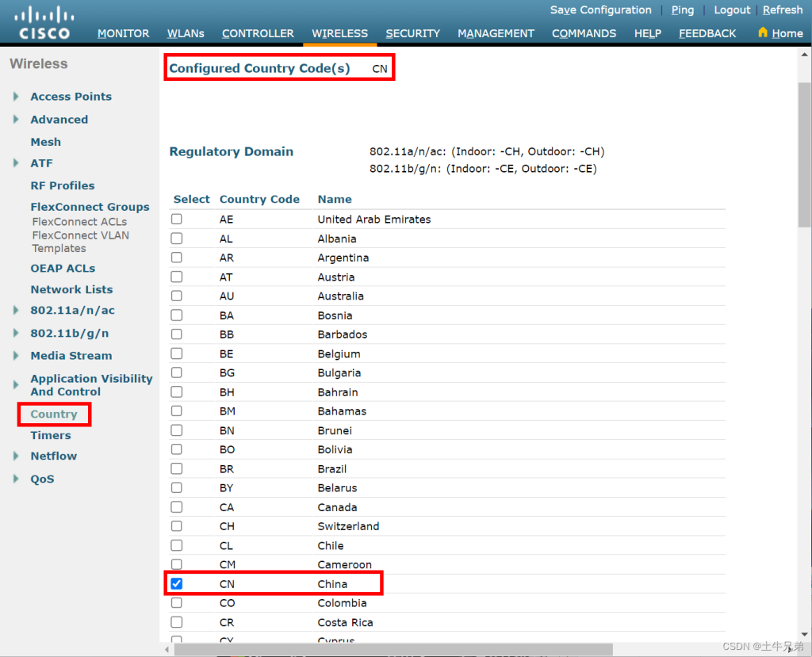
Task: Click the Cisco logo
Action: pos(44,22)
